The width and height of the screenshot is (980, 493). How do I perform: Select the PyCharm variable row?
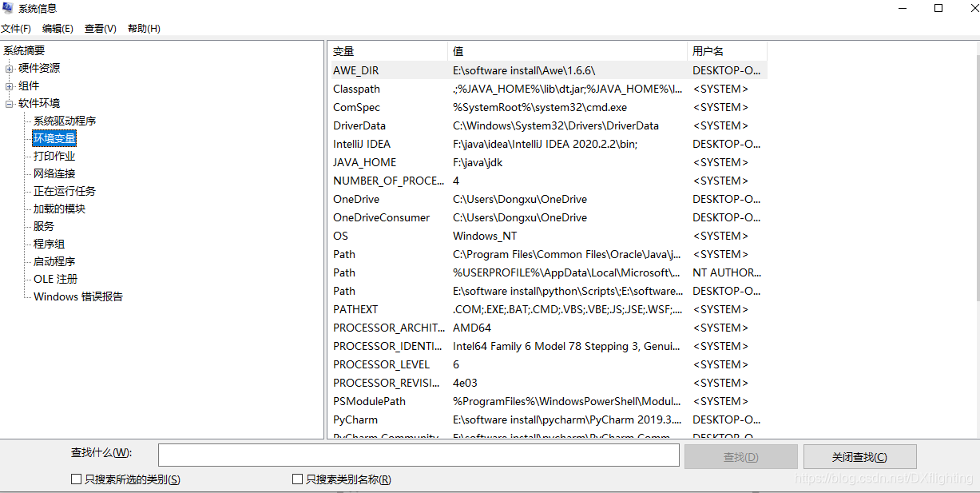549,419
